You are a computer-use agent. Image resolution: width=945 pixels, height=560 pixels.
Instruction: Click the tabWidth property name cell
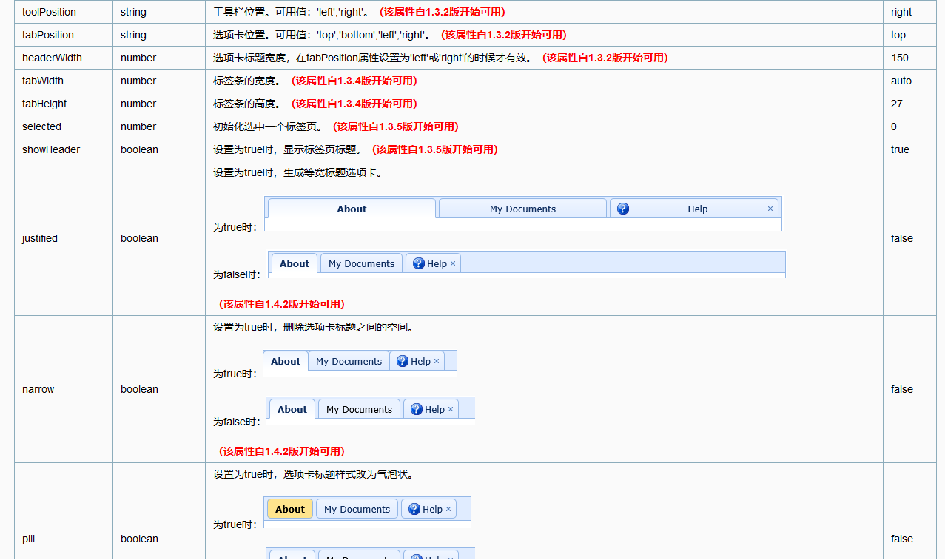click(64, 81)
